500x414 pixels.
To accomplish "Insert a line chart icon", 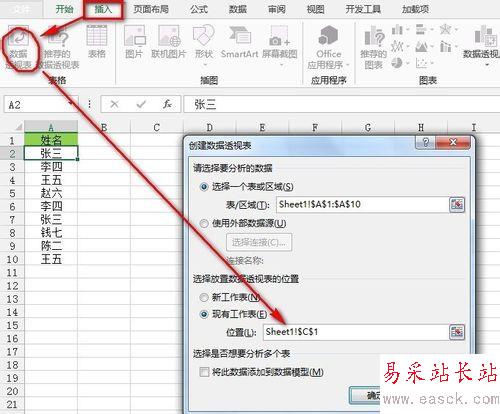I will [x=397, y=46].
